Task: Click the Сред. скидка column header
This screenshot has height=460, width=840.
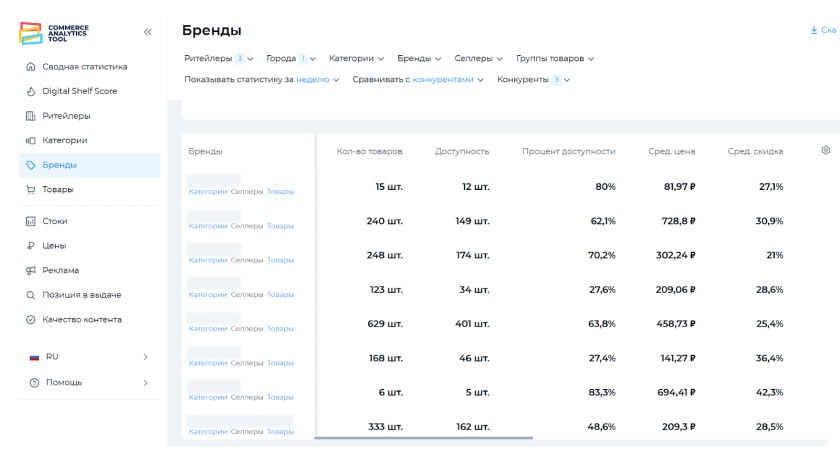Action: (x=755, y=151)
